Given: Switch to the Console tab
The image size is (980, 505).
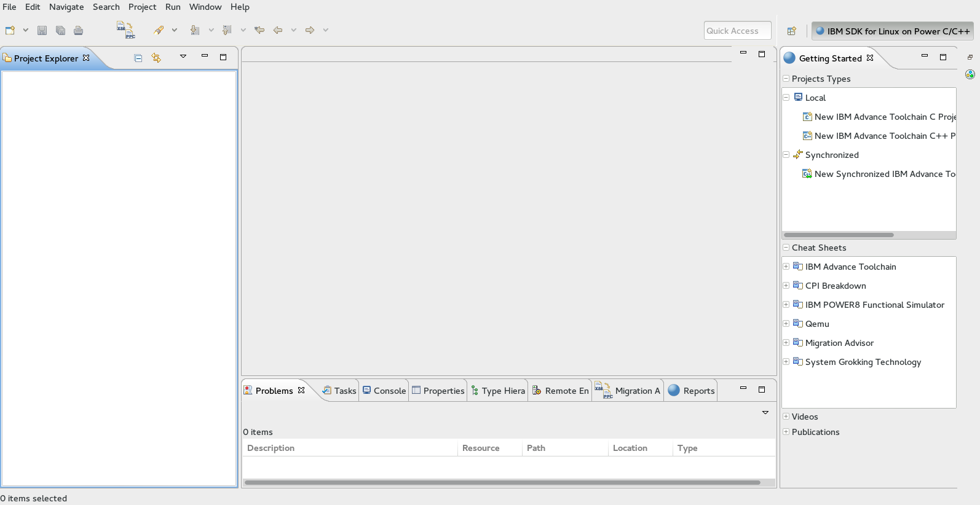Looking at the screenshot, I should 384,391.
